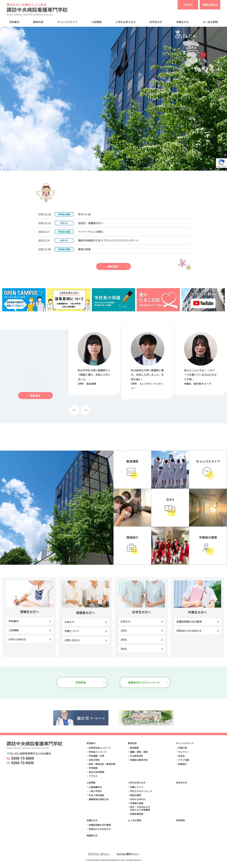This screenshot has height=868, width=227.
Task: Expand お問い合わせ under 保護者の方へ
Action: click(85, 640)
